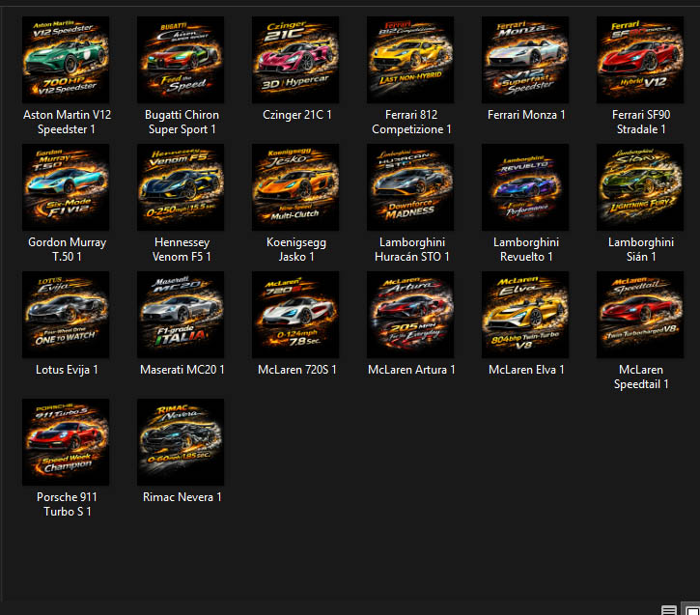Pick the Gordon Murray T.50 1 thumbnail
The height and width of the screenshot is (615, 700).
pyautogui.click(x=66, y=187)
